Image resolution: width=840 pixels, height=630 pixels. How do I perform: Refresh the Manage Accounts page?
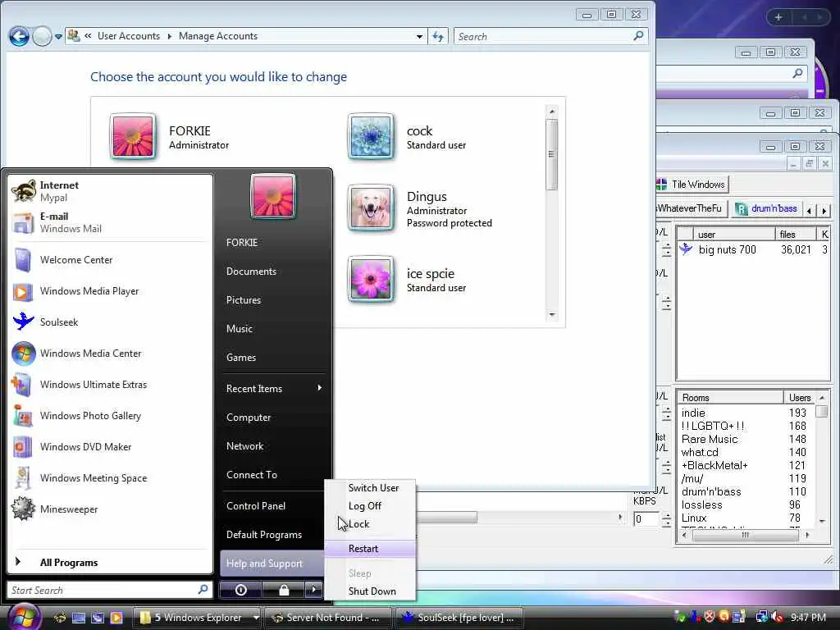[x=438, y=36]
